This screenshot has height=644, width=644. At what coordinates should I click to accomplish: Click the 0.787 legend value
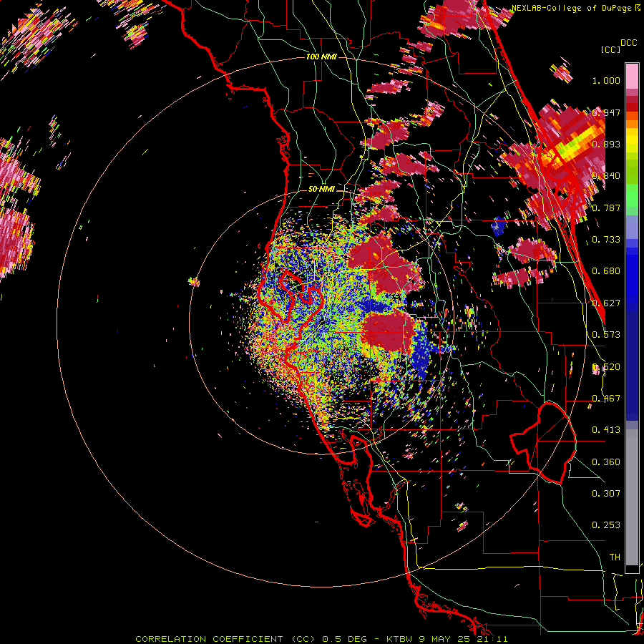(x=606, y=208)
